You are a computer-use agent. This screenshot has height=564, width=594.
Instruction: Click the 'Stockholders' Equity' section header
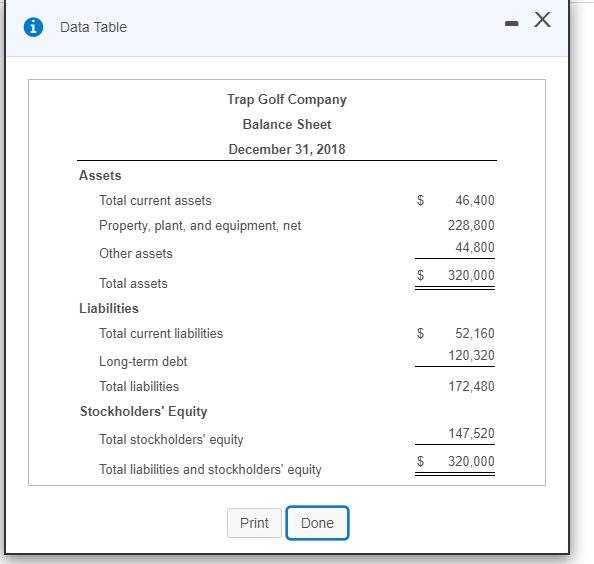(144, 411)
